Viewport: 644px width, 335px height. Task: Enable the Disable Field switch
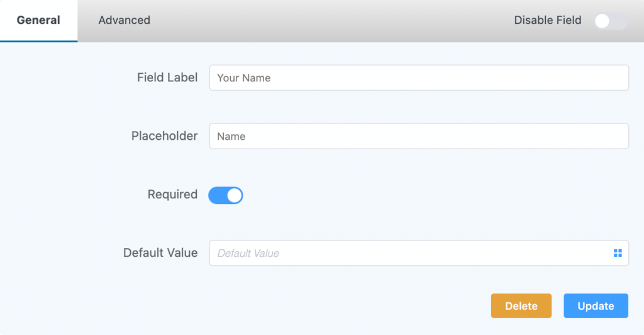(x=611, y=21)
